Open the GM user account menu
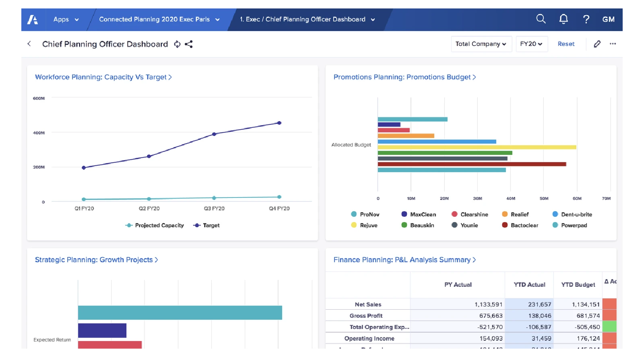644x362 pixels. pos(608,19)
